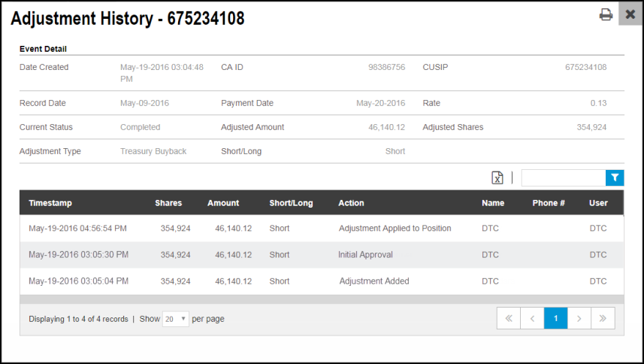Apply the table filter icon

pyautogui.click(x=615, y=178)
